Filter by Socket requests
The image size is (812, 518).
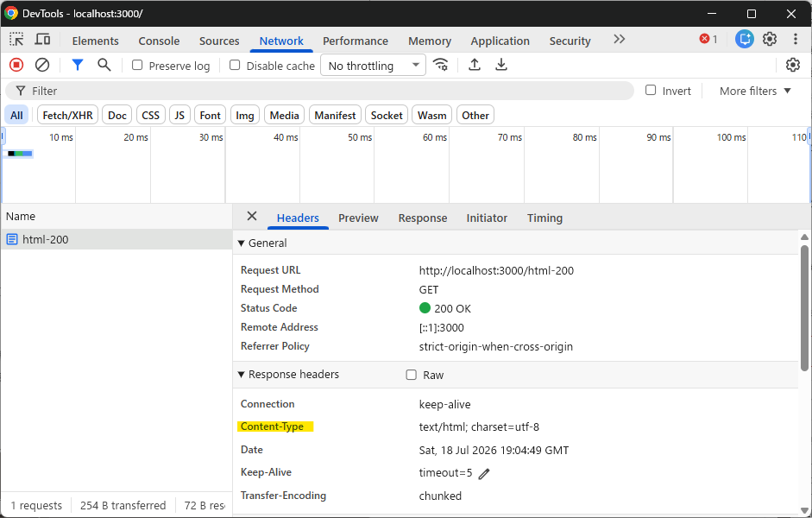(387, 115)
